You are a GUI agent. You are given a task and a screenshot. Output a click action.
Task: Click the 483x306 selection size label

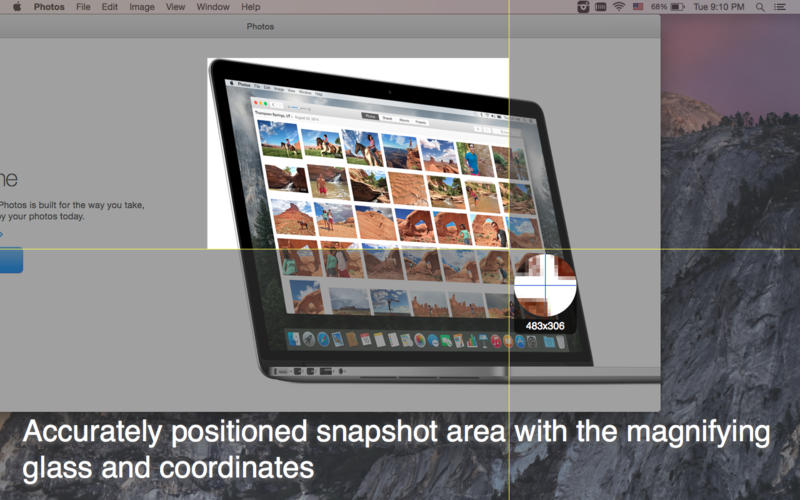[545, 326]
